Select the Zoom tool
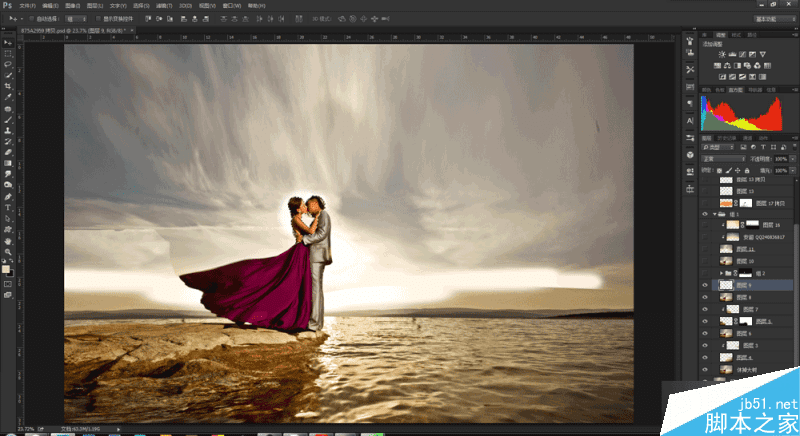 (x=8, y=251)
